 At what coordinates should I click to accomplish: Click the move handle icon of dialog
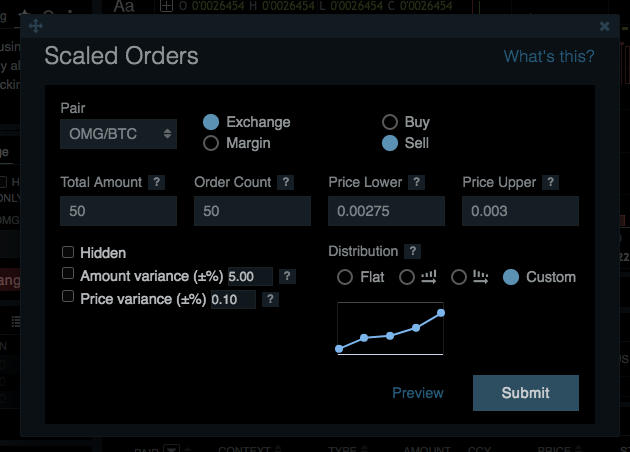pos(36,26)
